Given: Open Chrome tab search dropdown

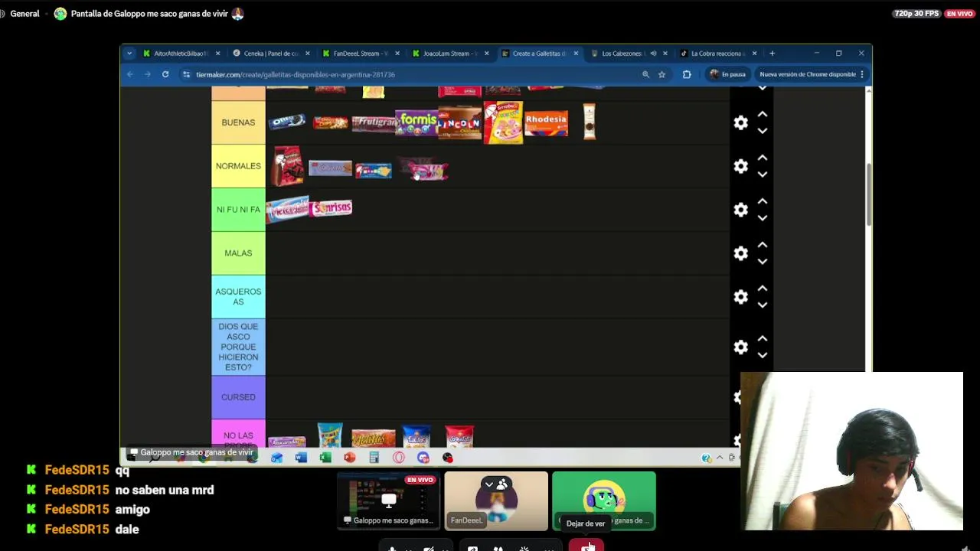Looking at the screenshot, I should click(129, 54).
